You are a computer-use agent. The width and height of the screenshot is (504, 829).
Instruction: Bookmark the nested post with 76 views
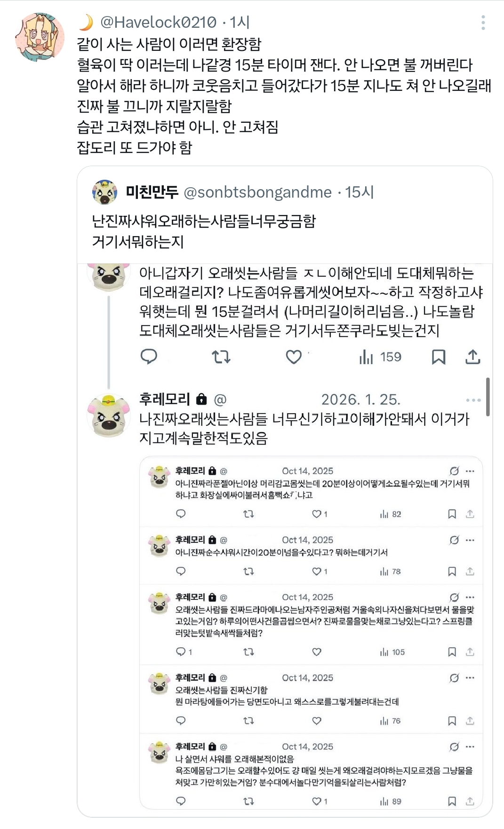(x=452, y=721)
